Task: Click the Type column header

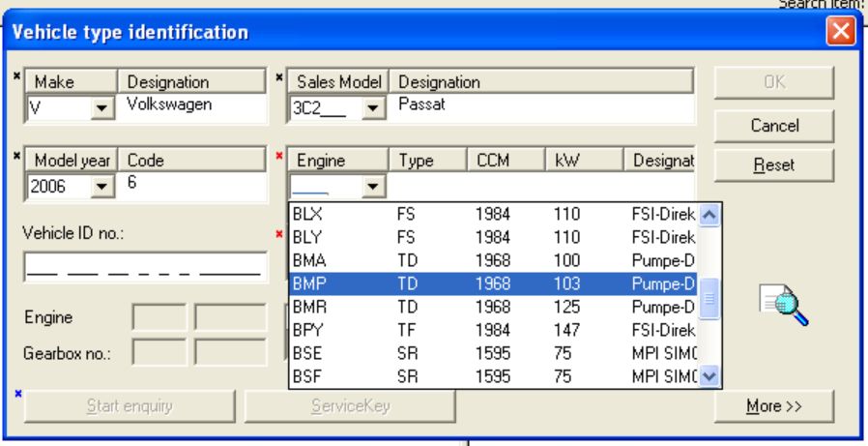Action: click(428, 161)
